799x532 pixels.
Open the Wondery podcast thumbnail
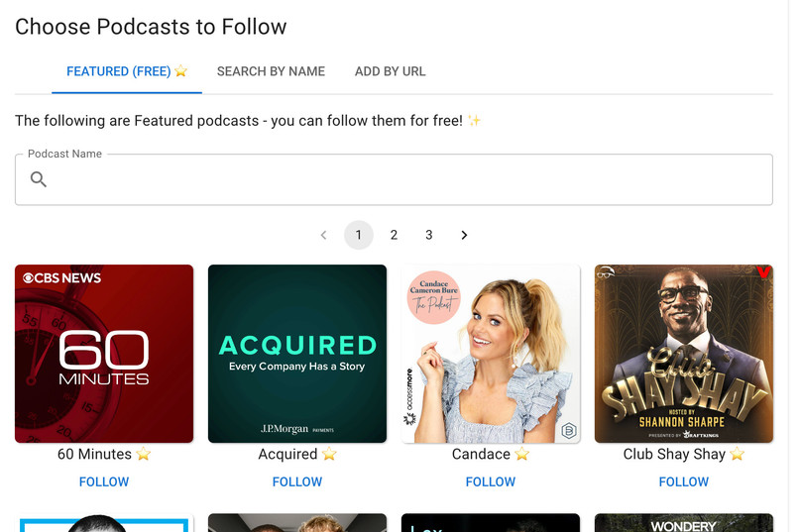click(684, 523)
